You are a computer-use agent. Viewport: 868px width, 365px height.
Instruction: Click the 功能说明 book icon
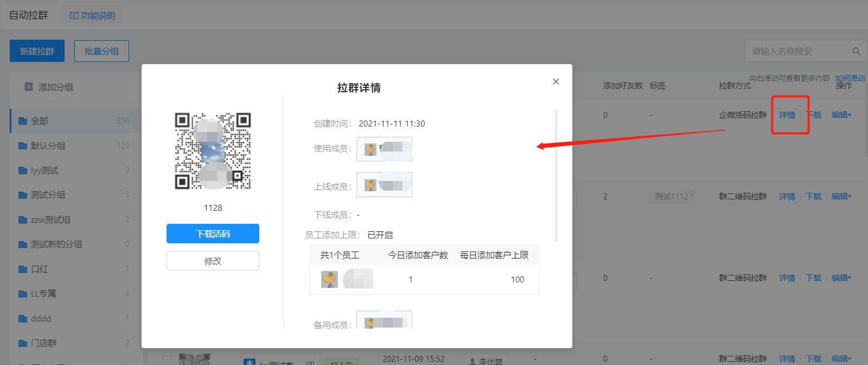point(74,16)
